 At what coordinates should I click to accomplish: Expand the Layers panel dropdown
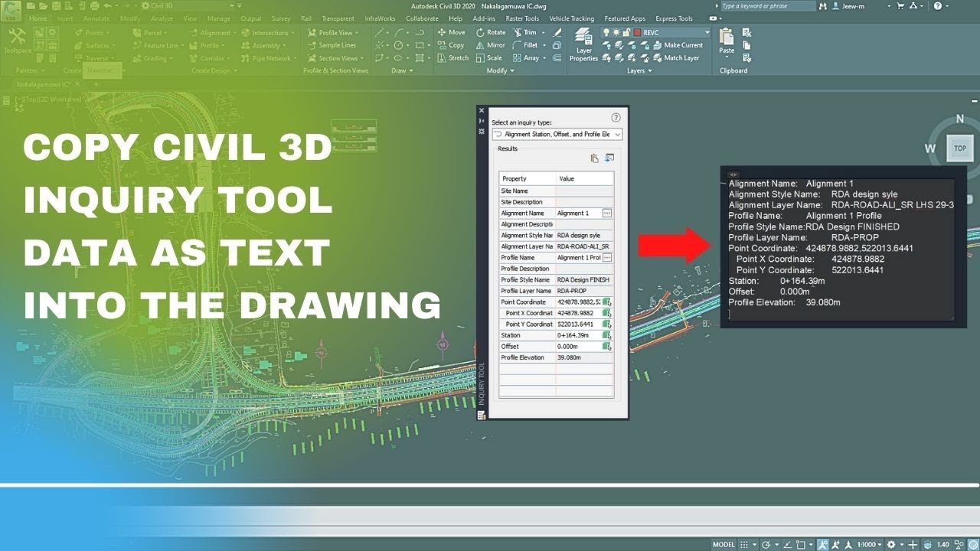click(x=640, y=70)
